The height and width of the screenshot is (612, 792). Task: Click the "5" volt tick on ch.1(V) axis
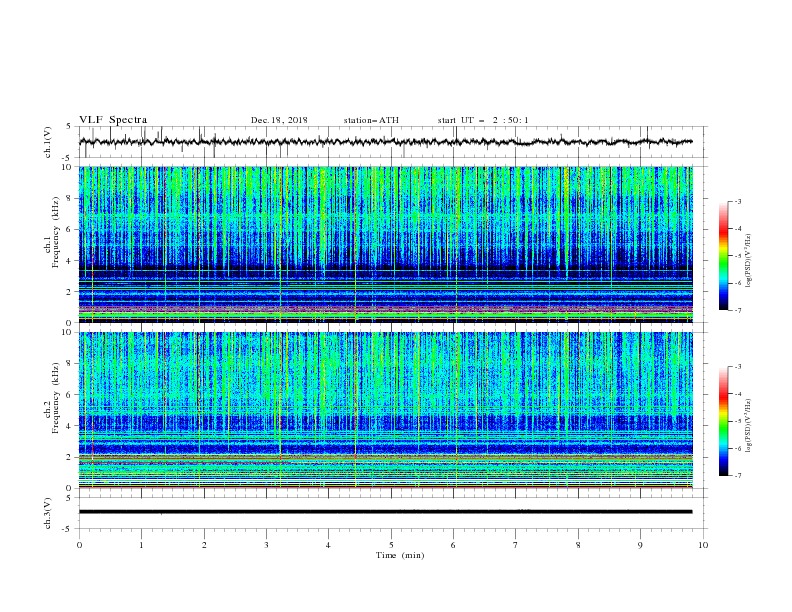[x=69, y=127]
